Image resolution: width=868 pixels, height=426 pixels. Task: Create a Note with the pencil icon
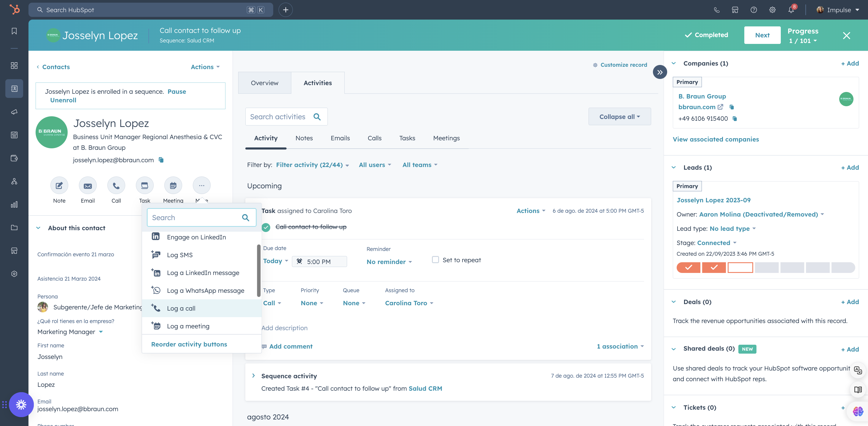click(x=59, y=185)
